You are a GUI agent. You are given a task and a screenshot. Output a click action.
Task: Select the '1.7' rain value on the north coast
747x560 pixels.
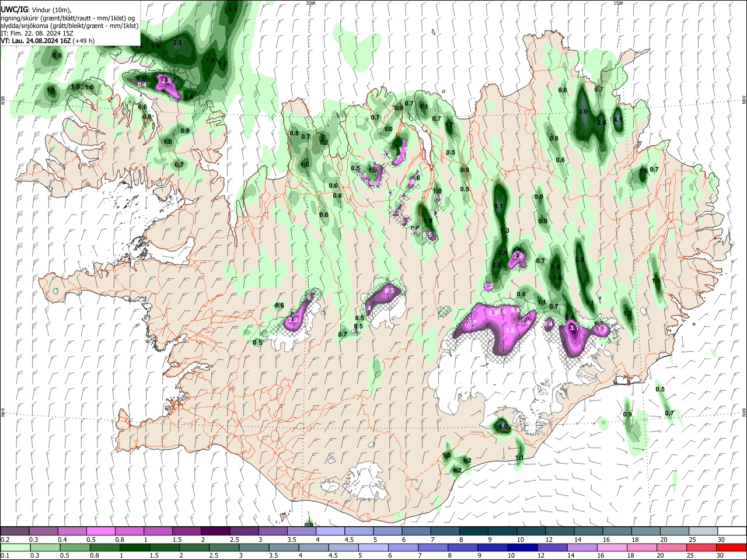point(449,125)
